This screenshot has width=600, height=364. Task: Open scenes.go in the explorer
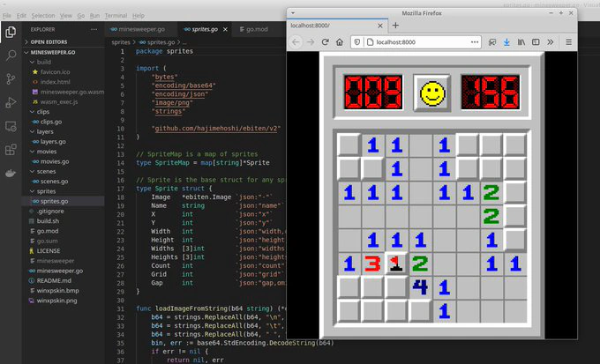tap(54, 182)
